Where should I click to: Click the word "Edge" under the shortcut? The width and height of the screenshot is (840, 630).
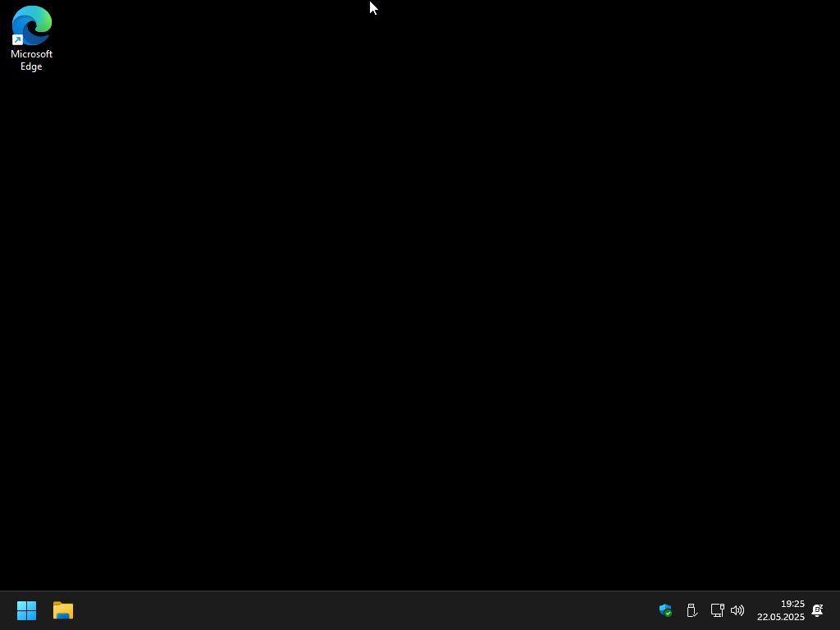pos(31,66)
